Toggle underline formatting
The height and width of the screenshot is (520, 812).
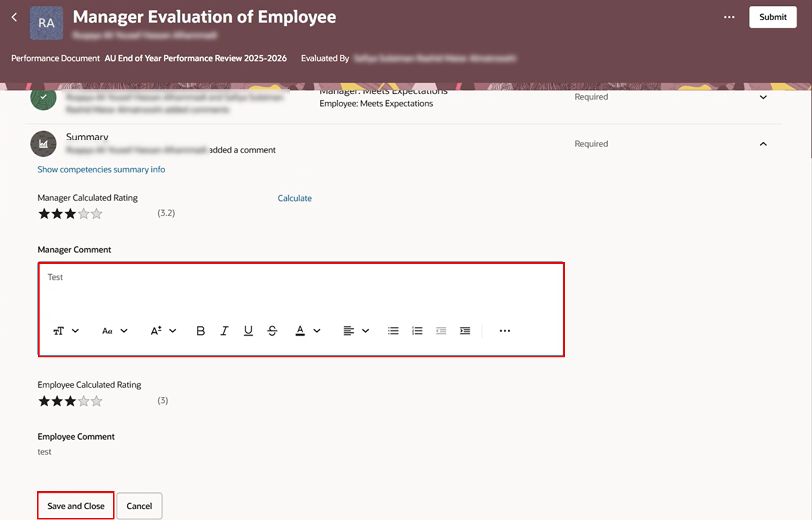point(248,331)
